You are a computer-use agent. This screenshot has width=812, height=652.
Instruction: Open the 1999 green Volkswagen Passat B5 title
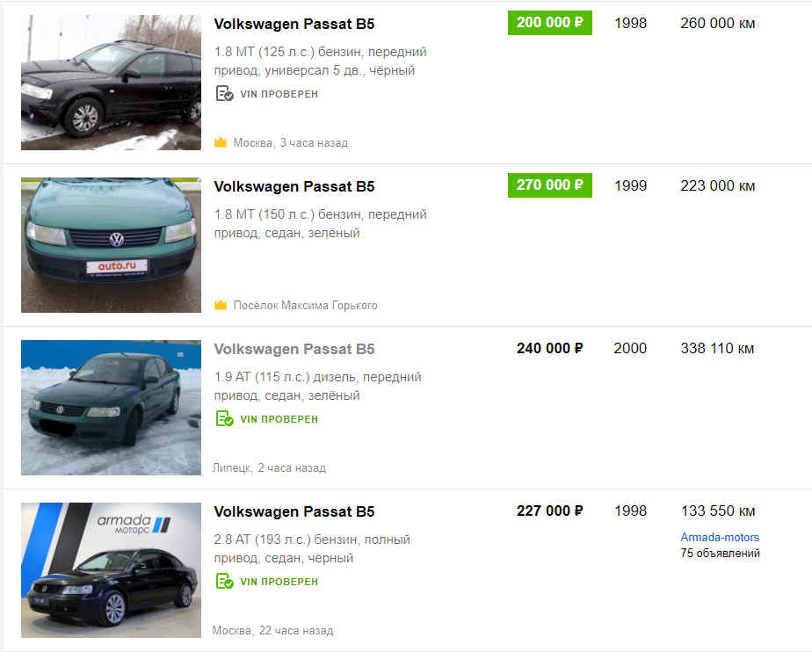[x=294, y=186]
